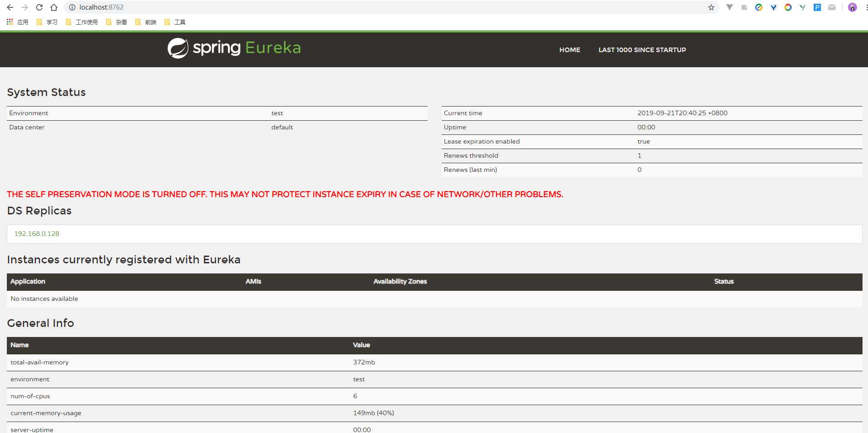The width and height of the screenshot is (868, 433).
Task: Click the num-of-cpus row label
Action: click(x=30, y=396)
